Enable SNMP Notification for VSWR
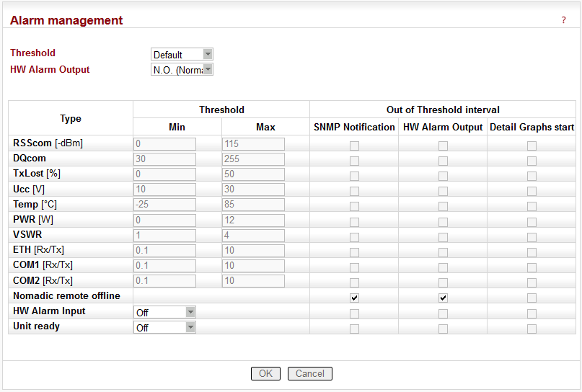 355,237
